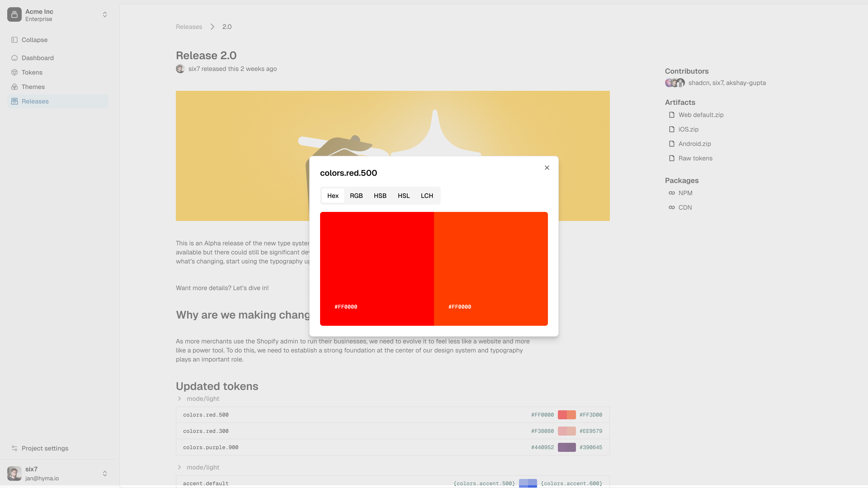This screenshot has height=488, width=868.
Task: Click the NPM package link icon
Action: click(672, 193)
